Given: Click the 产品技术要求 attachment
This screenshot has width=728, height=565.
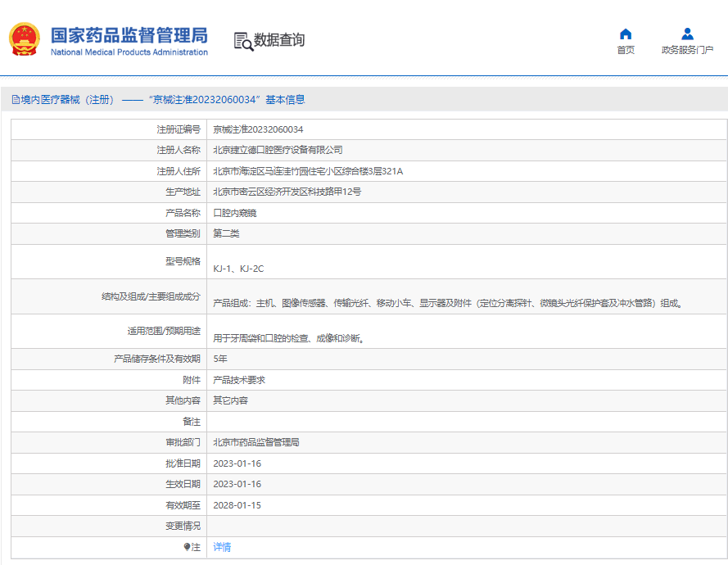Looking at the screenshot, I should (x=239, y=380).
